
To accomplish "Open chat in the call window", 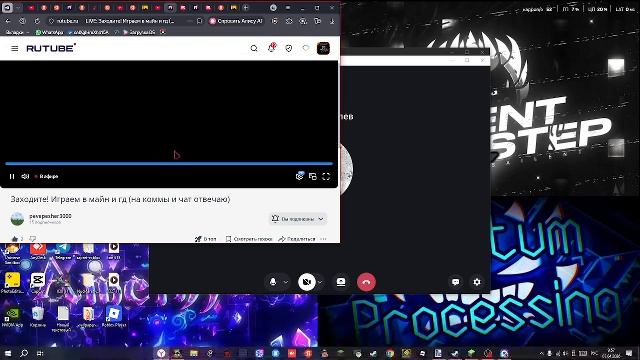I will [x=456, y=282].
